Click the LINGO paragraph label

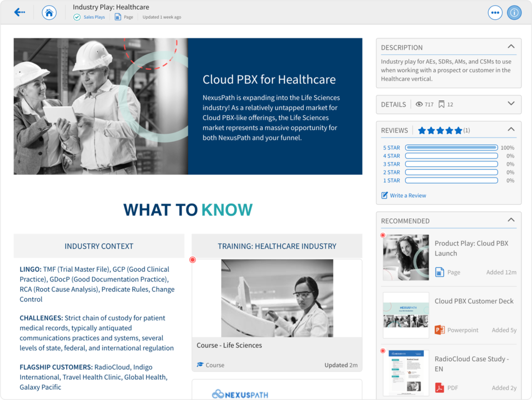(31, 269)
